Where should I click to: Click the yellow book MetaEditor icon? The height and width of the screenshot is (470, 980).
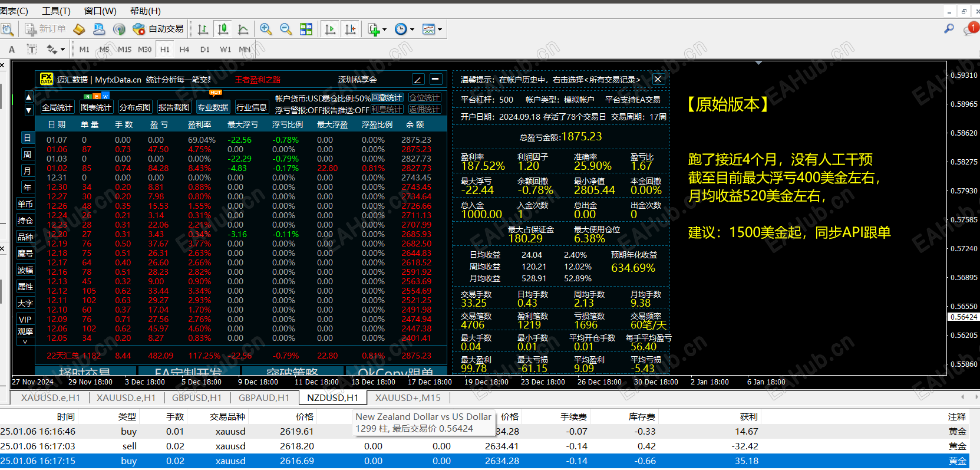(x=79, y=29)
